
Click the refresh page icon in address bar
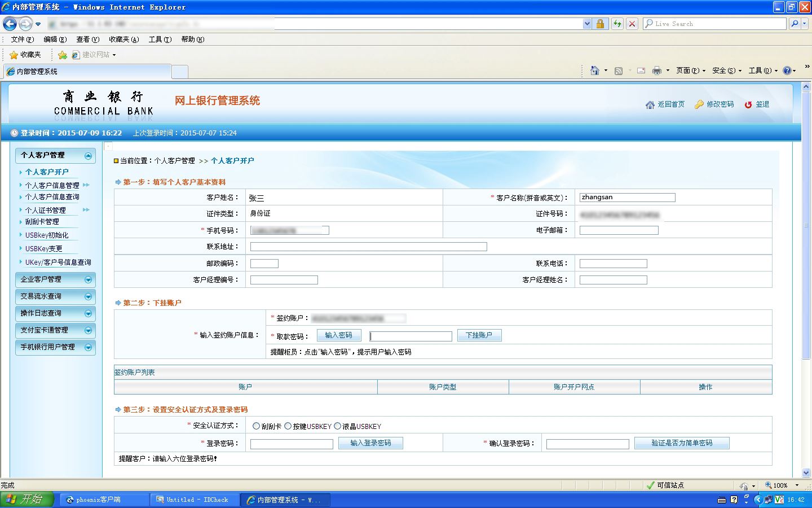(617, 24)
